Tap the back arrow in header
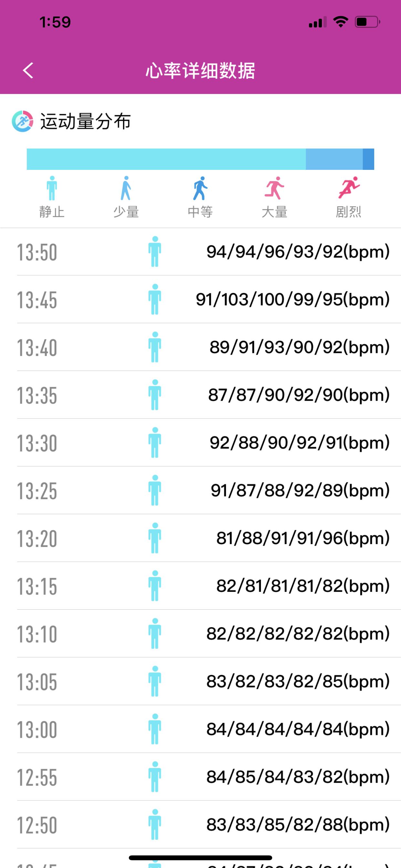Screen dimensions: 401x868 tap(28, 70)
